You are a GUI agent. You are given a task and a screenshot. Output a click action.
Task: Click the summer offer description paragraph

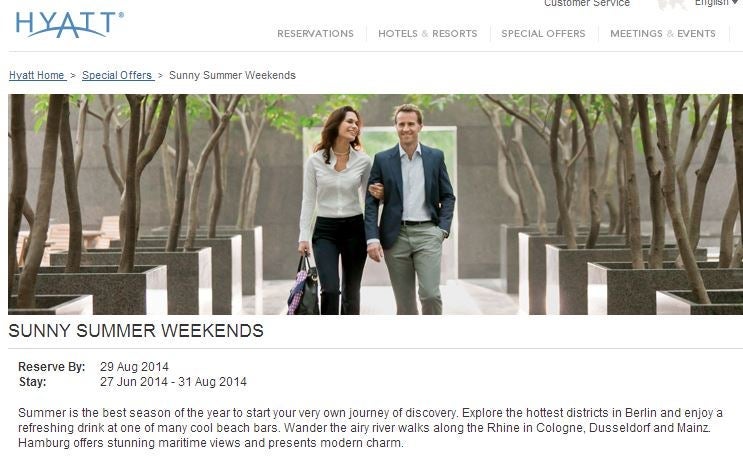[x=370, y=428]
